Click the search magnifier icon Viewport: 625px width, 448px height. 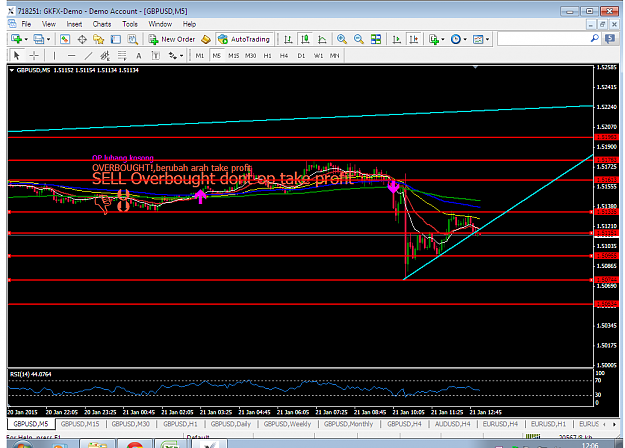[594, 39]
